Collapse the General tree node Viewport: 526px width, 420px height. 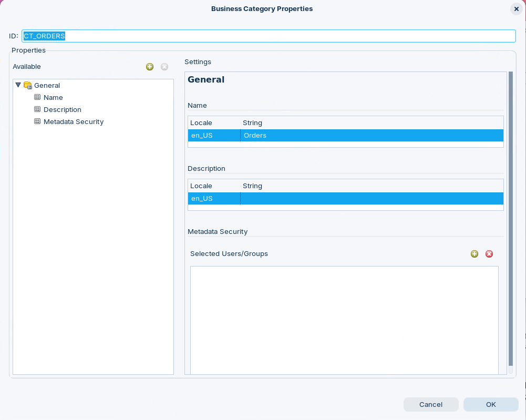[18, 85]
